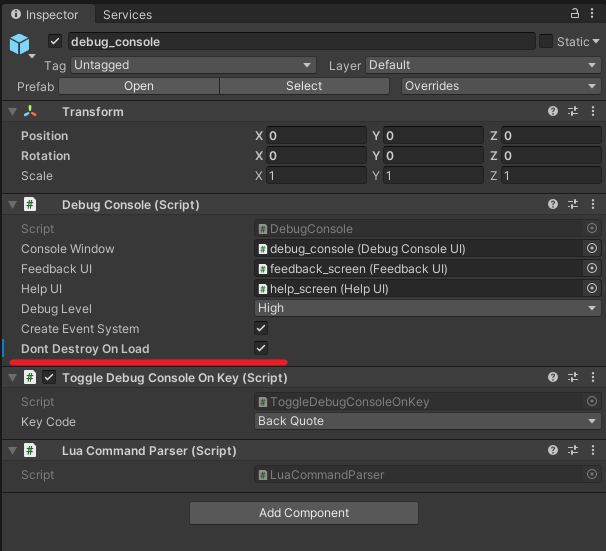
Task: Open prefab Overrides dropdown
Action: (x=501, y=86)
